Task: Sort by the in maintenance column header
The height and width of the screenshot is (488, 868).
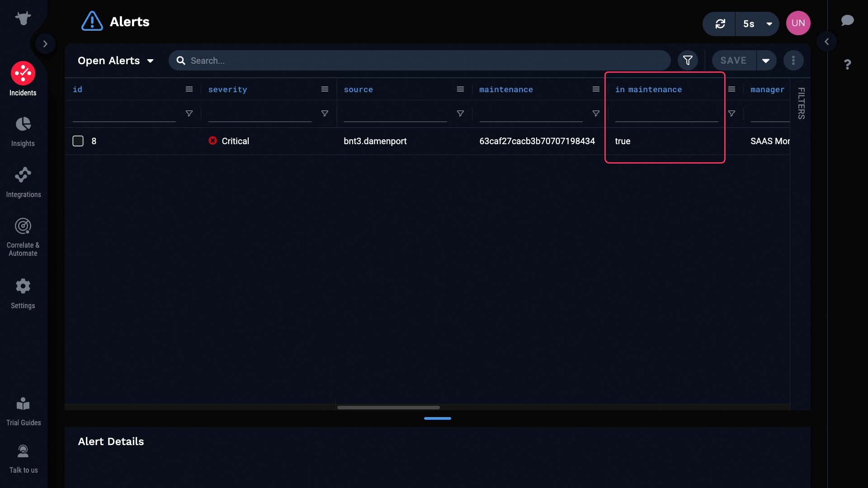Action: pyautogui.click(x=648, y=89)
